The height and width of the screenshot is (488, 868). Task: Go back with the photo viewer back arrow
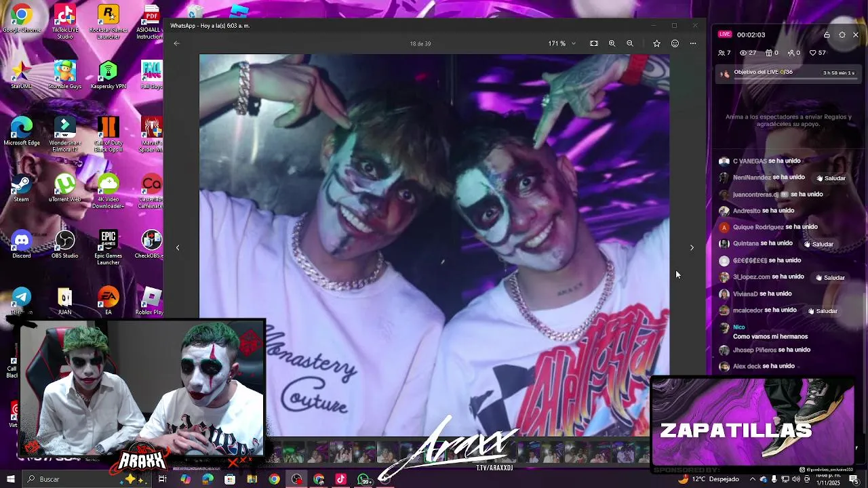176,43
